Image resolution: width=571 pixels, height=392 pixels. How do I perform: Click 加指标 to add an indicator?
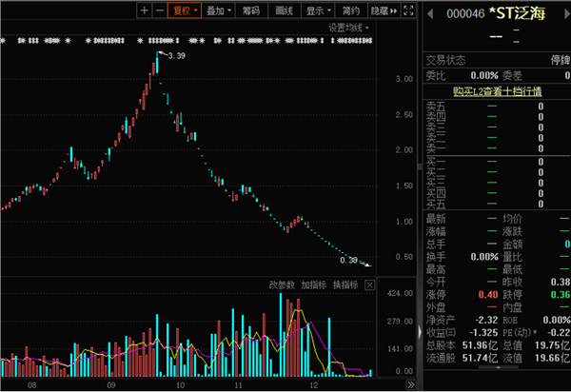point(314,284)
